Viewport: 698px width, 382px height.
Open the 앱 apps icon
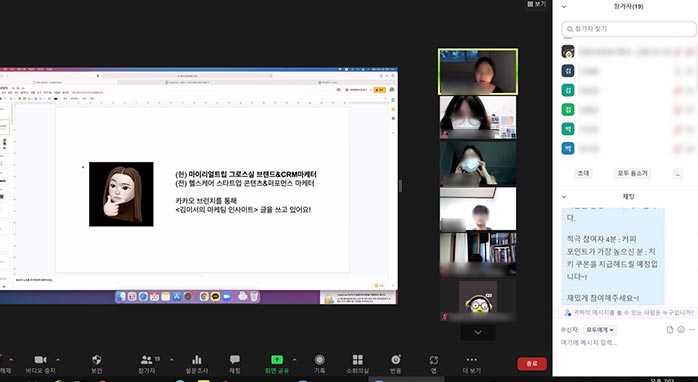(434, 359)
